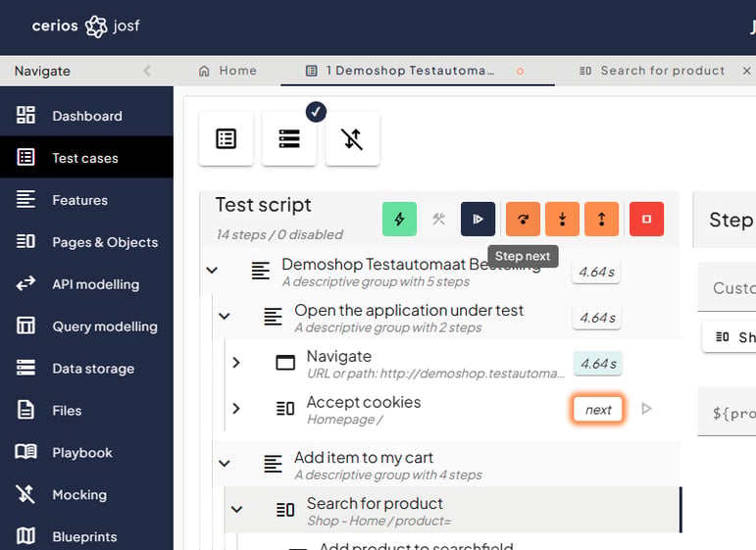Click the ${pro… input field at the right
This screenshot has height=550, width=756.
pyautogui.click(x=727, y=412)
